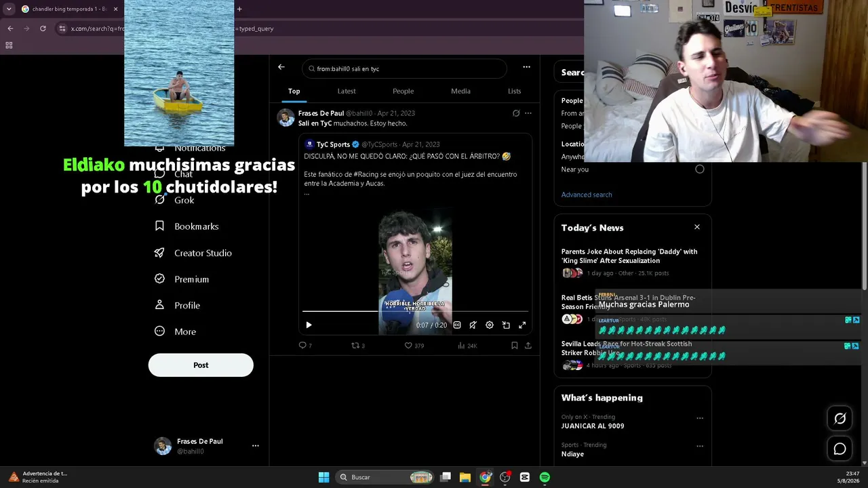Click the Bookmarks ribbon icon

(159, 226)
